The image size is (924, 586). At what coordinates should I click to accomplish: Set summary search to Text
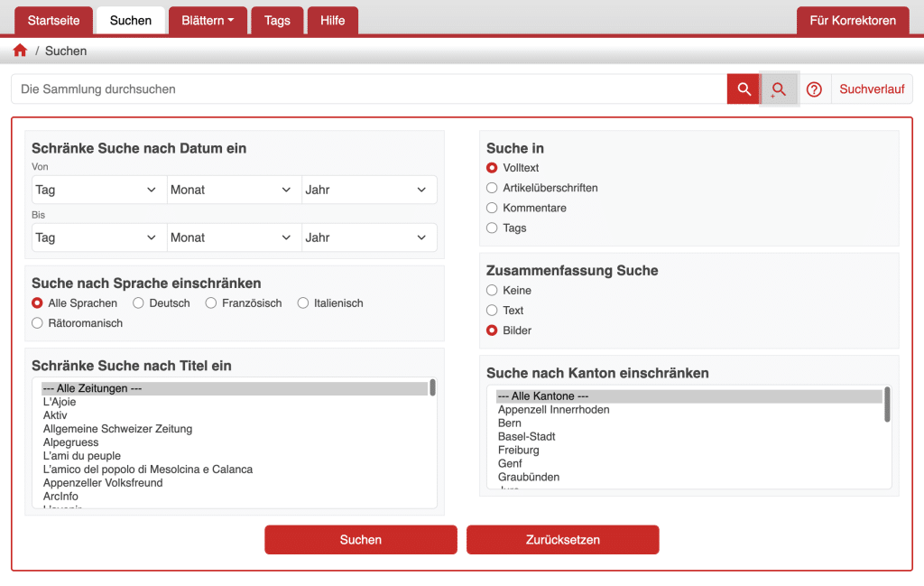(492, 311)
